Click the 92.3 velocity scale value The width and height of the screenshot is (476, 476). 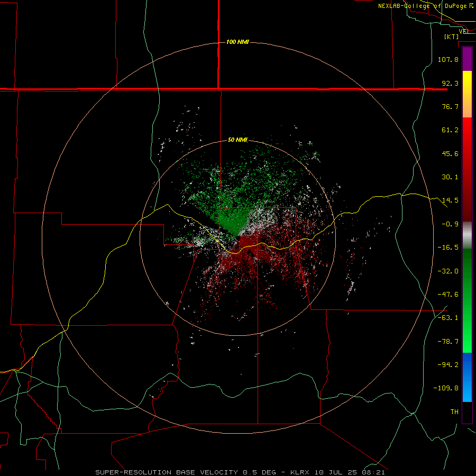pos(450,83)
